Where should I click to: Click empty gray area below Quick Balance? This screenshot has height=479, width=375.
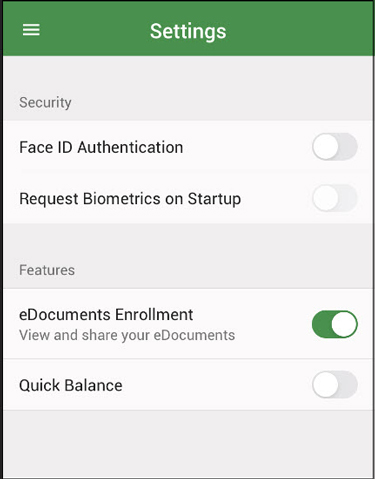click(x=187, y=443)
